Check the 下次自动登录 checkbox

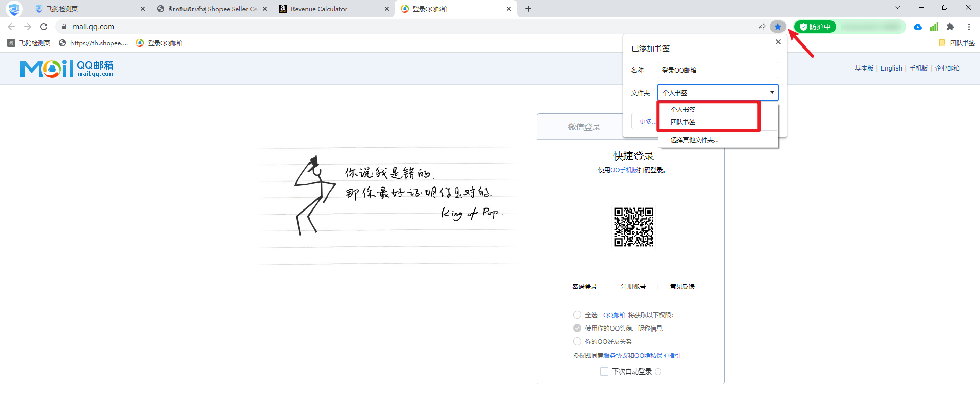point(604,371)
